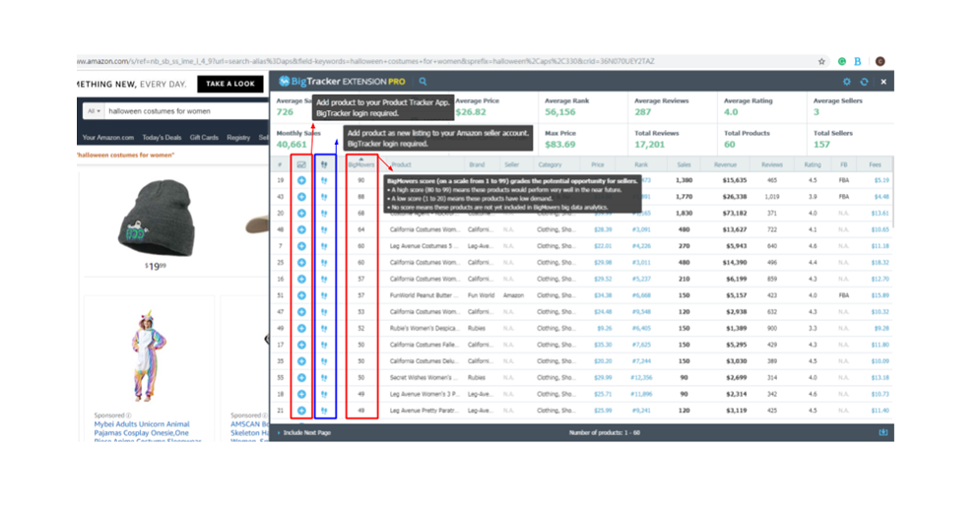Click the BigTracker refresh icon

coord(865,82)
